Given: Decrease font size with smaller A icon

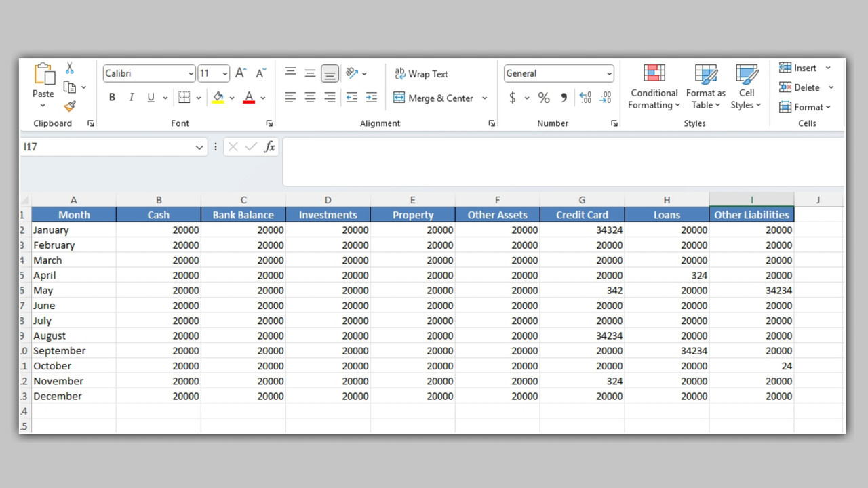Looking at the screenshot, I should pos(261,73).
